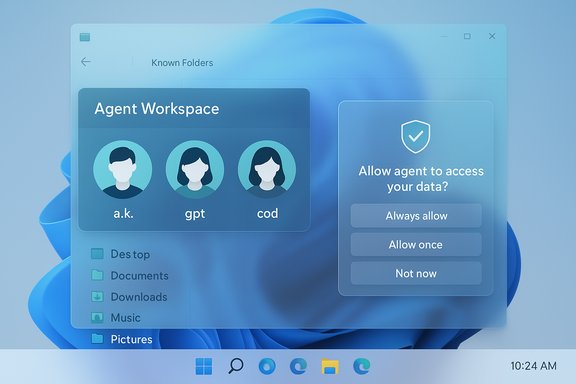Select the Documents label in folder list
Screen dimensions: 576x384
(140, 276)
